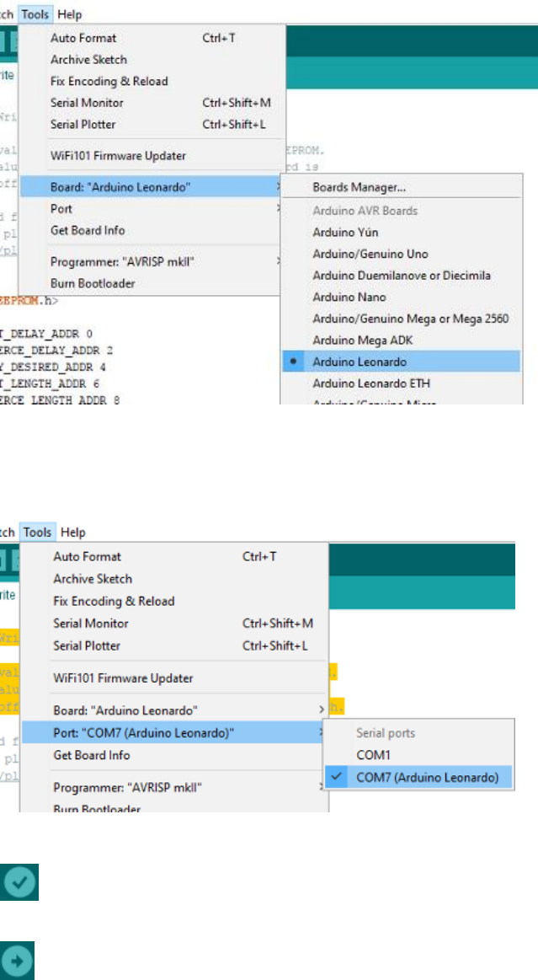Click Get Board Info in menu with Port highlighted
This screenshot has height=980, width=538.
click(x=174, y=755)
